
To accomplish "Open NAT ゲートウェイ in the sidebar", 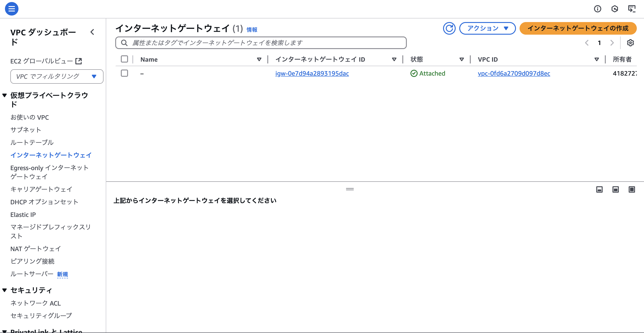I will 36,248.
